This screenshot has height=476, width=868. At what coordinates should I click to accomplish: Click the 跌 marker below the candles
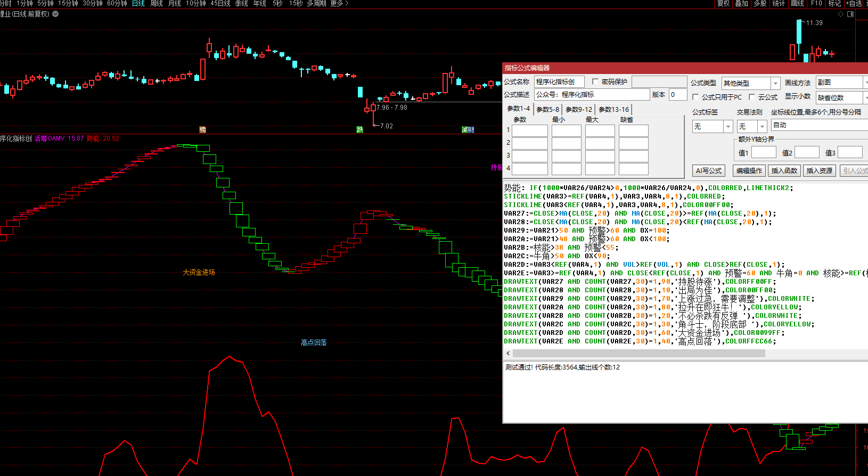coord(360,129)
